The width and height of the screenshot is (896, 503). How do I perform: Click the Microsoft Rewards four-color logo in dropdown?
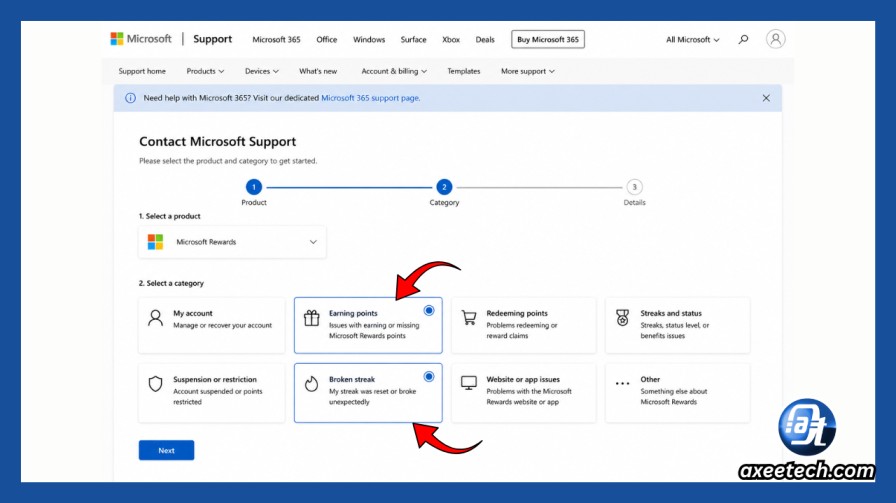tap(155, 242)
